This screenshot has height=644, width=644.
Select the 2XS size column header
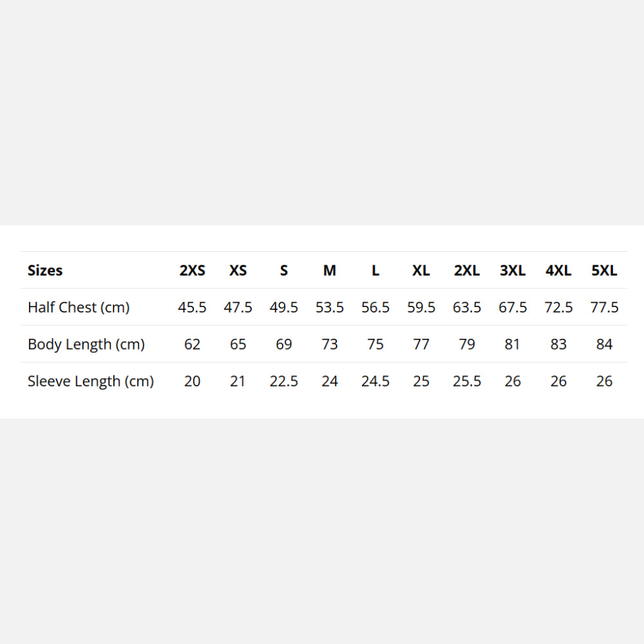(x=192, y=270)
